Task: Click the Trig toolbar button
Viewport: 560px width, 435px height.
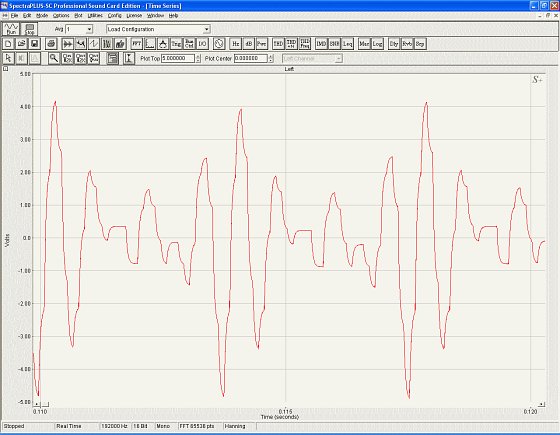Action: pos(176,44)
